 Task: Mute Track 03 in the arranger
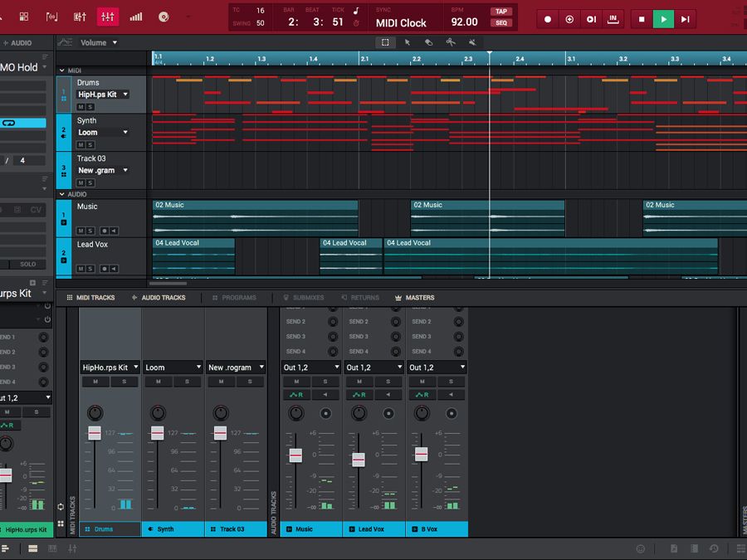pyautogui.click(x=81, y=183)
